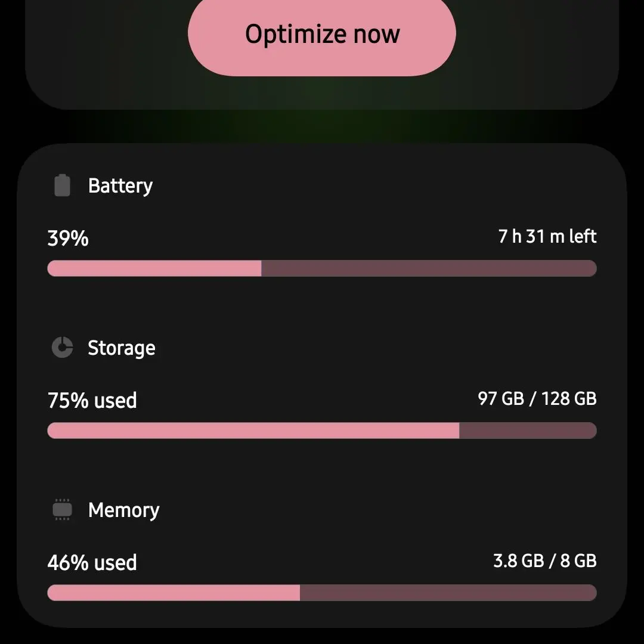Viewport: 644px width, 644px height.
Task: Click the 39% battery percentage text
Action: pyautogui.click(x=68, y=238)
